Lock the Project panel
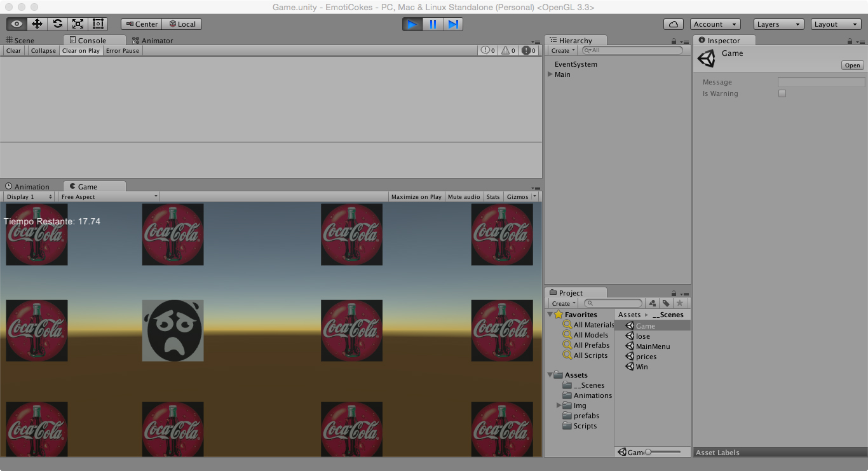The height and width of the screenshot is (471, 868). pyautogui.click(x=674, y=294)
